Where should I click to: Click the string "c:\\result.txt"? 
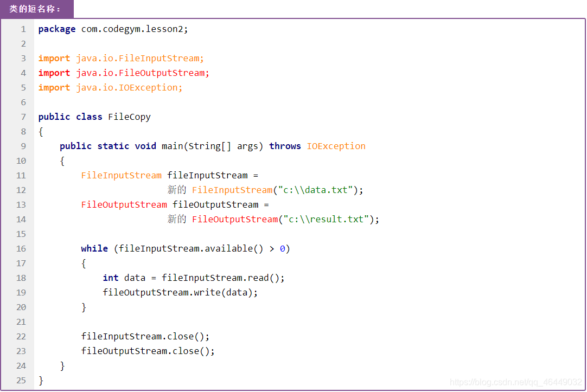[327, 219]
